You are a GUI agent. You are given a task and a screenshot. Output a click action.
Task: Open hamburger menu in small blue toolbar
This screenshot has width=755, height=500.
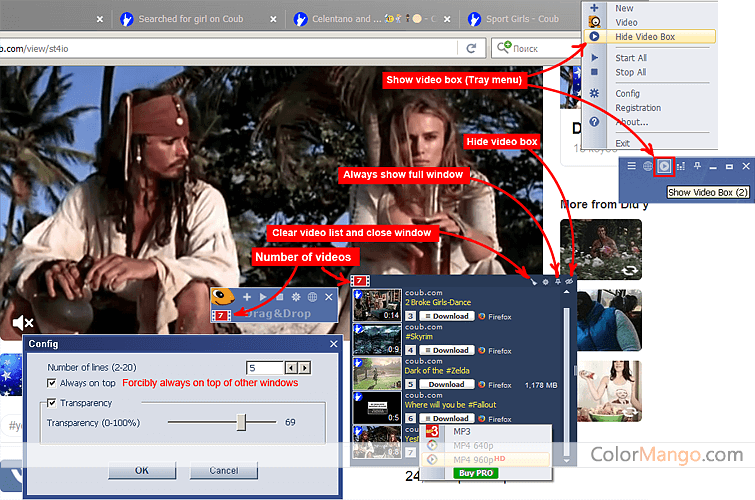point(632,166)
